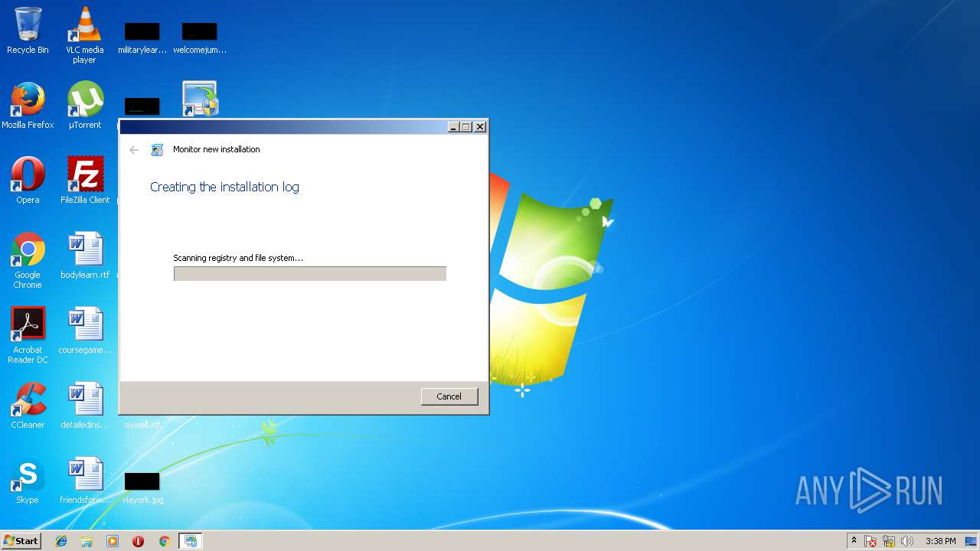The width and height of the screenshot is (980, 551).
Task: Select the CCleaner desktop shortcut
Action: [x=28, y=406]
